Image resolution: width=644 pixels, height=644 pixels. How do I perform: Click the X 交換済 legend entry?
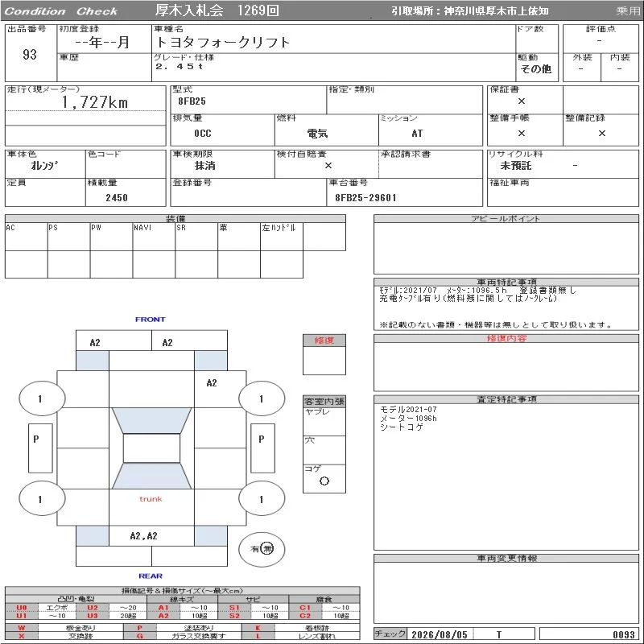(x=64, y=636)
